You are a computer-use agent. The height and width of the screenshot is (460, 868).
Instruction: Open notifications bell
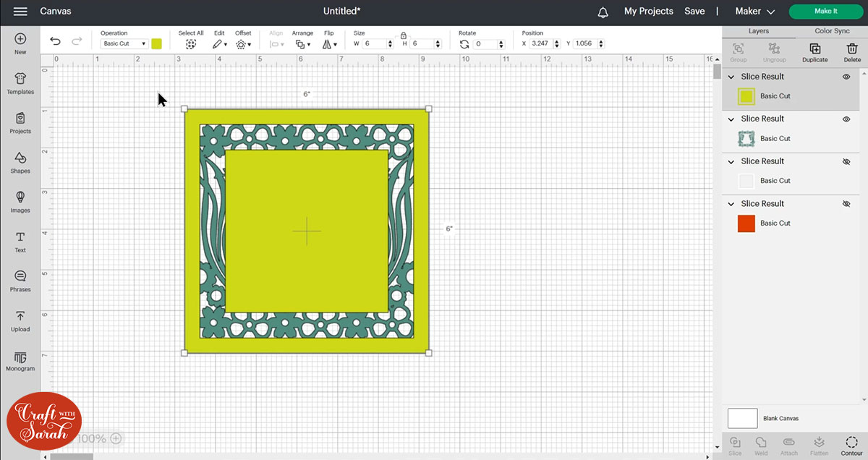click(603, 12)
